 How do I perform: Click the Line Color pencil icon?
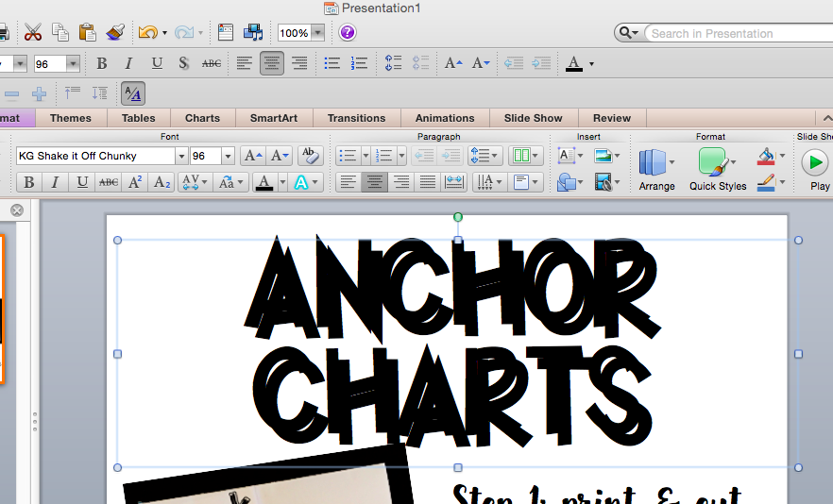pos(766,183)
